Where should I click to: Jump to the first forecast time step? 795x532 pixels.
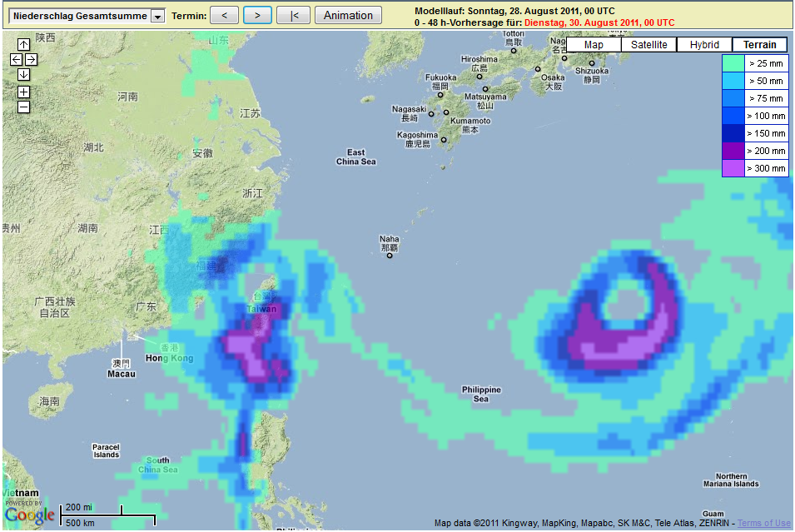pos(293,15)
